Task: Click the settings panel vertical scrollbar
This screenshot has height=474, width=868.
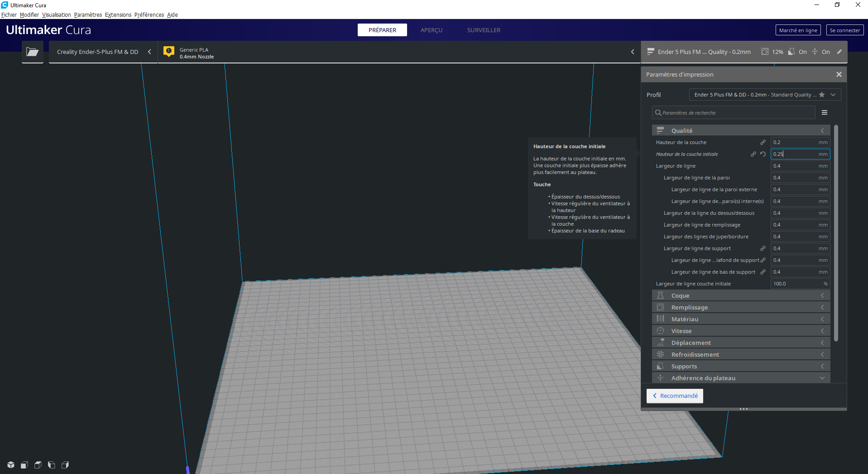Action: 836,233
